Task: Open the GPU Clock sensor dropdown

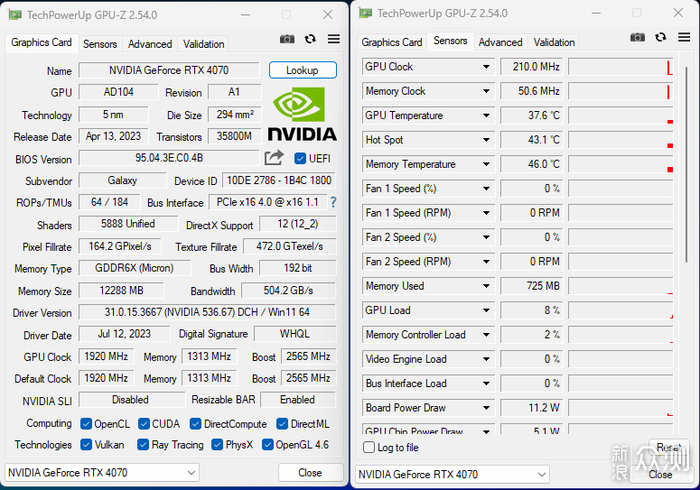Action: (x=486, y=67)
